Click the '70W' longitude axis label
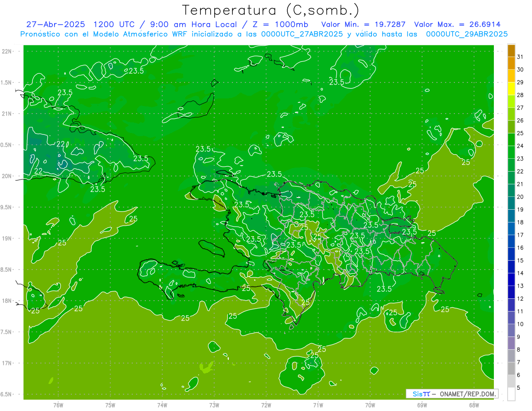Image resolution: width=532 pixels, height=411 pixels. [370, 405]
